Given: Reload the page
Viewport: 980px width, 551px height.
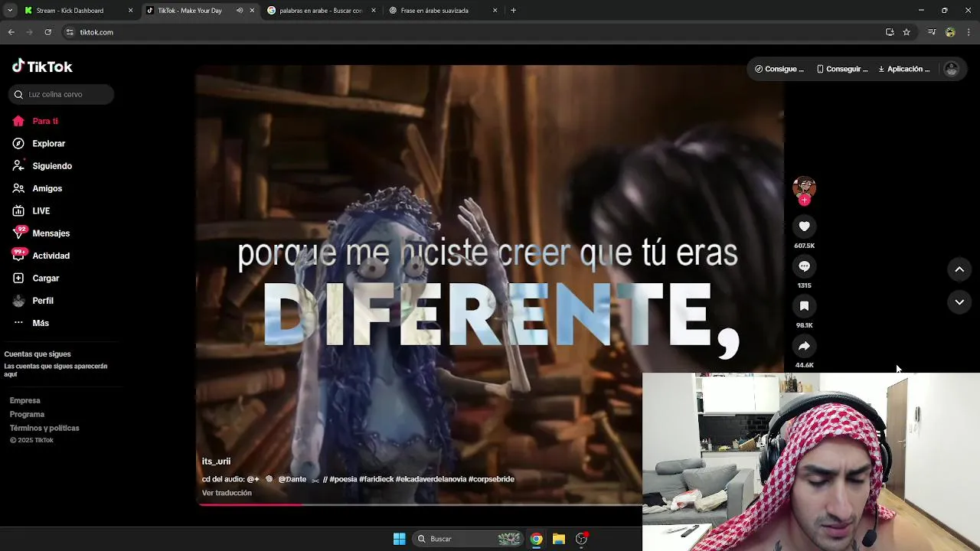Looking at the screenshot, I should coord(47,32).
